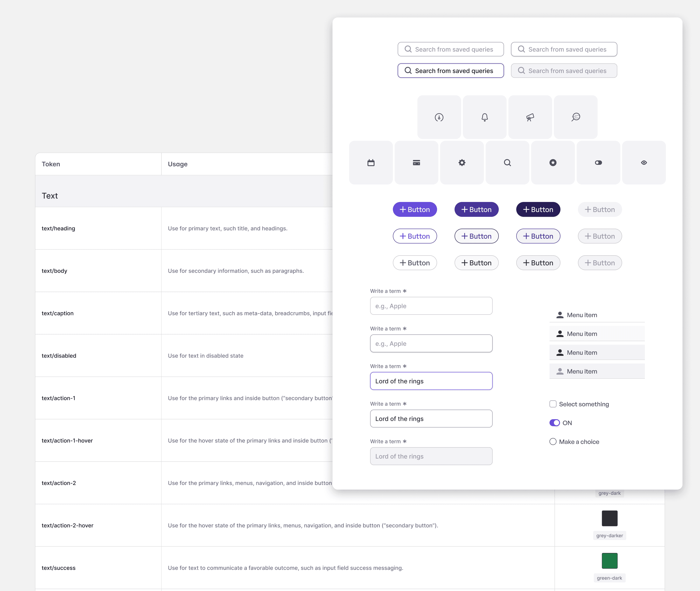Select the second Menu item entry
Viewport: 700px width, 591px height.
pos(597,334)
